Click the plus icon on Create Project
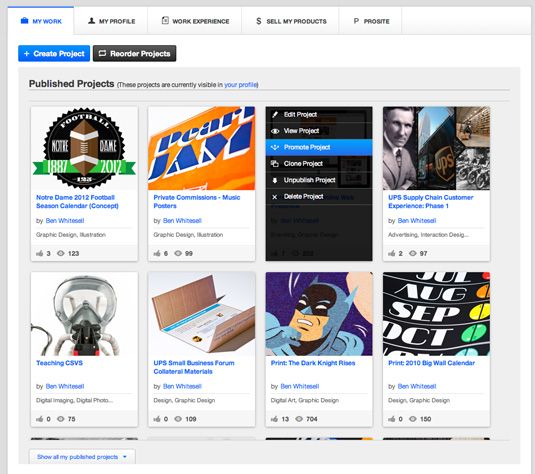The height and width of the screenshot is (474, 535). pos(27,54)
